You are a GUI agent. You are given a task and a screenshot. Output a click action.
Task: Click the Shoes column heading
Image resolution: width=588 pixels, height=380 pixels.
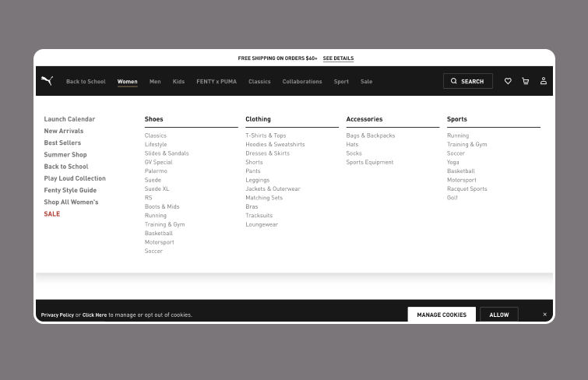(153, 119)
